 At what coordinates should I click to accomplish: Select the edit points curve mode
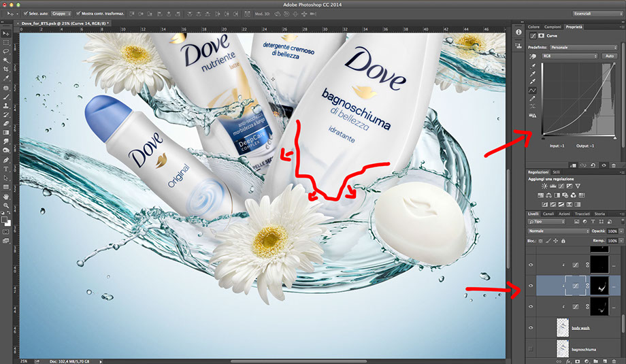(532, 90)
